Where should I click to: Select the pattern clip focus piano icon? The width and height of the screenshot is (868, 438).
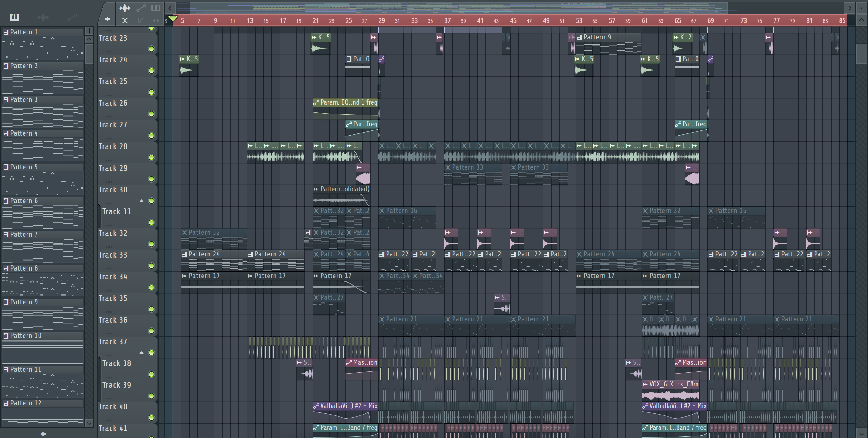point(156,8)
